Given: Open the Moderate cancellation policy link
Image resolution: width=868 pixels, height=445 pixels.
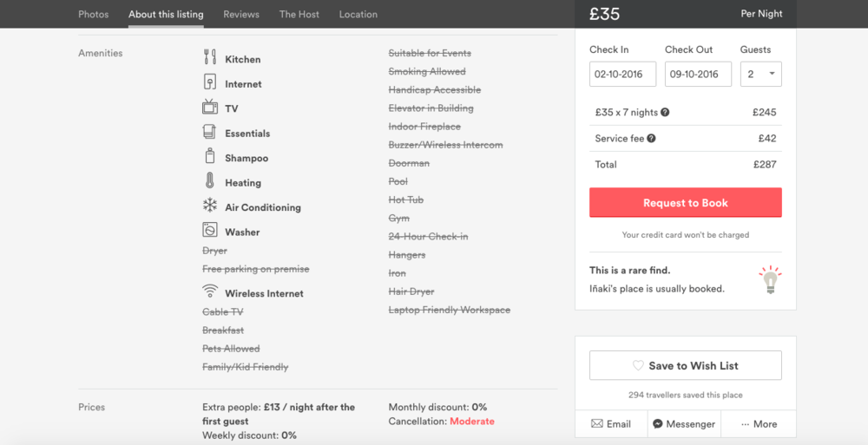Looking at the screenshot, I should coord(471,422).
